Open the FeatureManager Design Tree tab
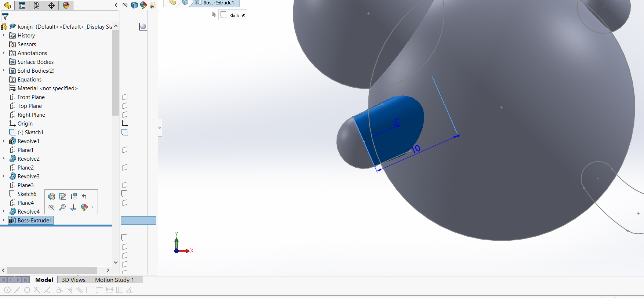Image resolution: width=644 pixels, height=298 pixels. pyautogui.click(x=7, y=6)
